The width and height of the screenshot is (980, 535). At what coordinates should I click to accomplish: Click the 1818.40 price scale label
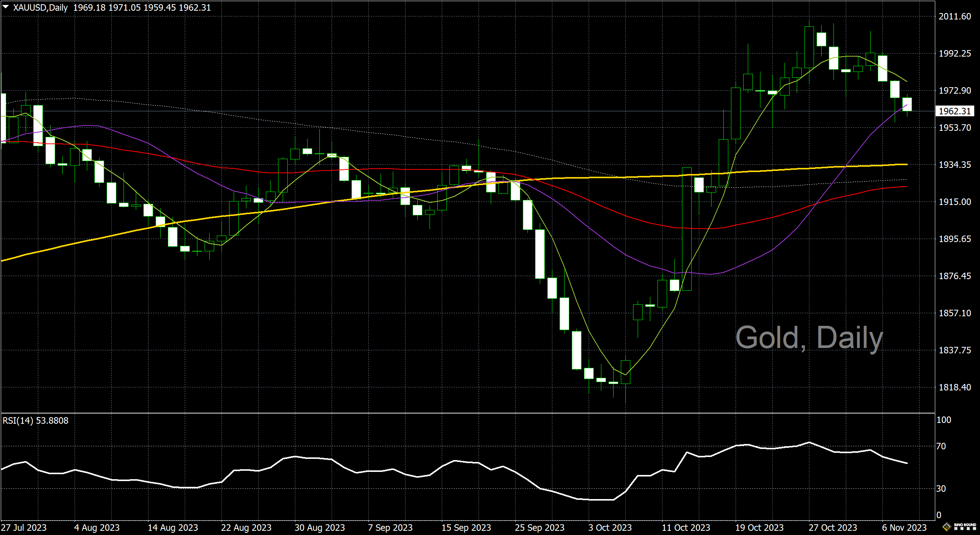[954, 387]
